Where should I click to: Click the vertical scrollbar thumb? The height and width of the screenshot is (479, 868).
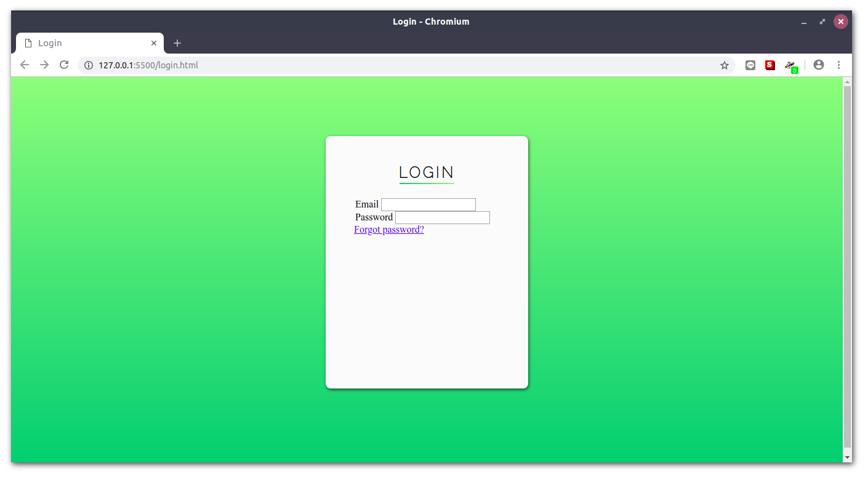point(847,267)
